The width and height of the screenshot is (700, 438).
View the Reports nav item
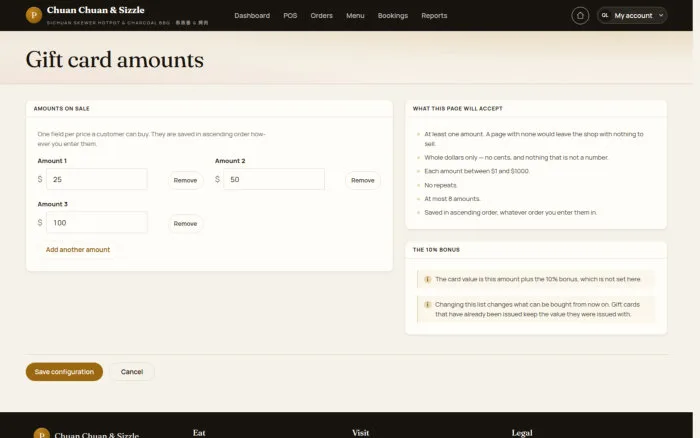434,16
